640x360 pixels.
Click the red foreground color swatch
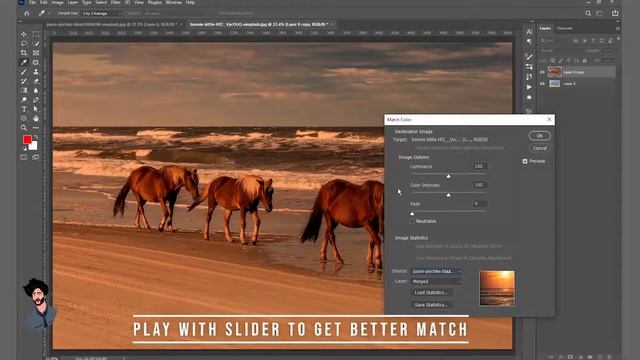[x=27, y=140]
